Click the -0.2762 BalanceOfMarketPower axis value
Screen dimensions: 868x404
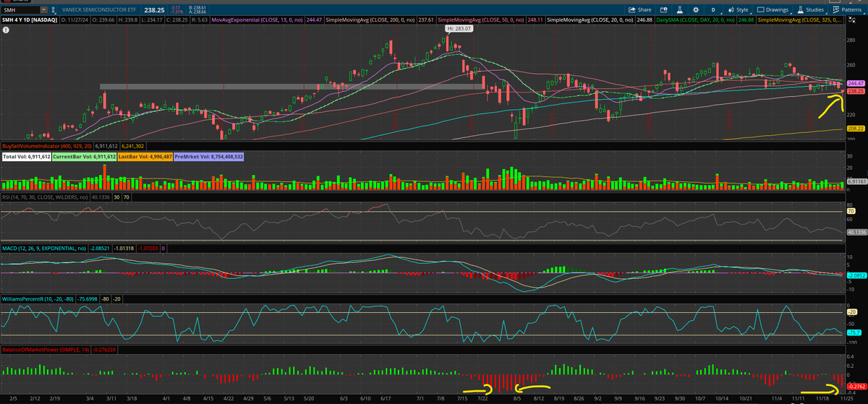tap(856, 387)
